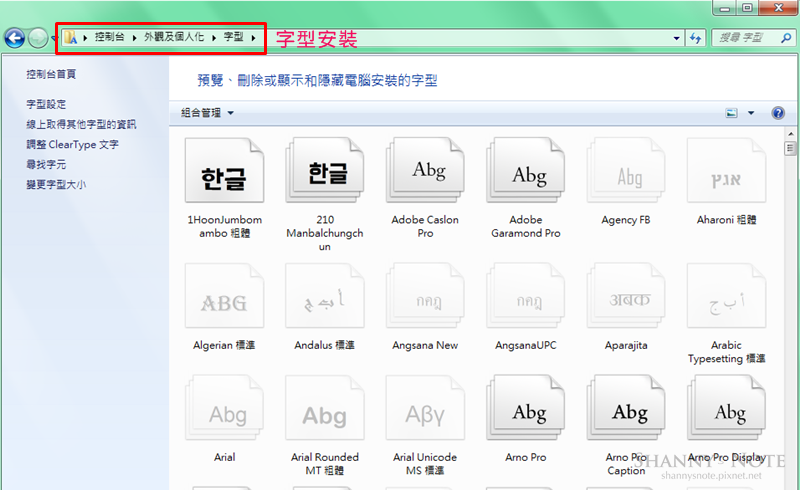Expand the arrow after 外觀及個人化 breadcrumb
Screen dimensions: 800x490
coord(214,37)
